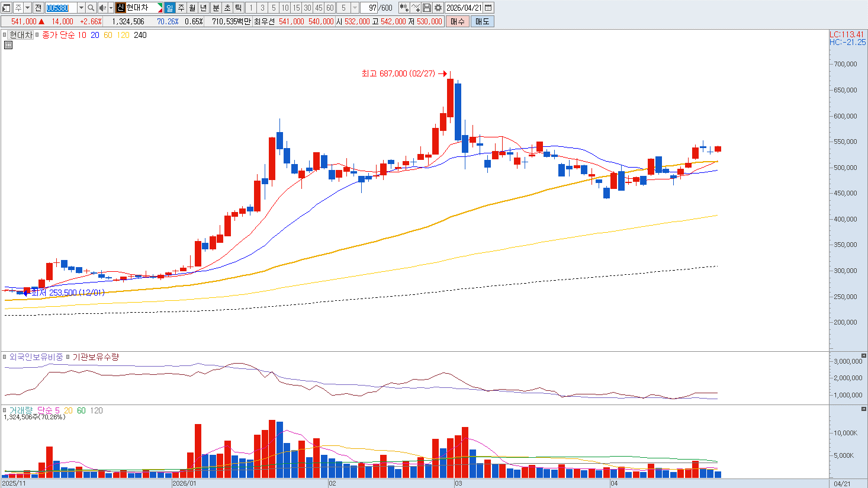The width and height of the screenshot is (868, 488).
Task: Save the chart using the floppy disk icon
Action: click(x=427, y=8)
